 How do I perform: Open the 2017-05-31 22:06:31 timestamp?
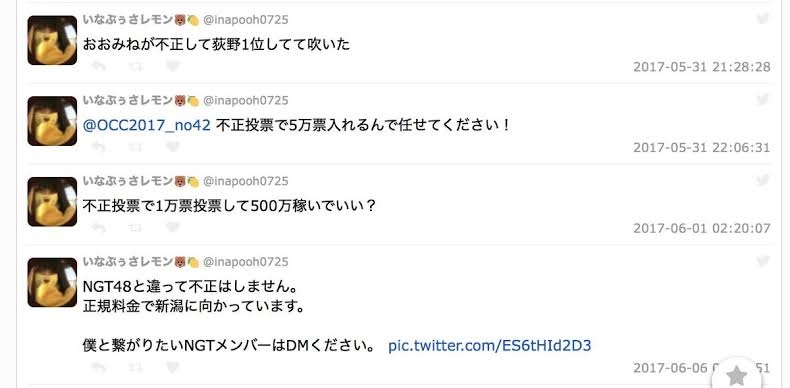click(701, 148)
